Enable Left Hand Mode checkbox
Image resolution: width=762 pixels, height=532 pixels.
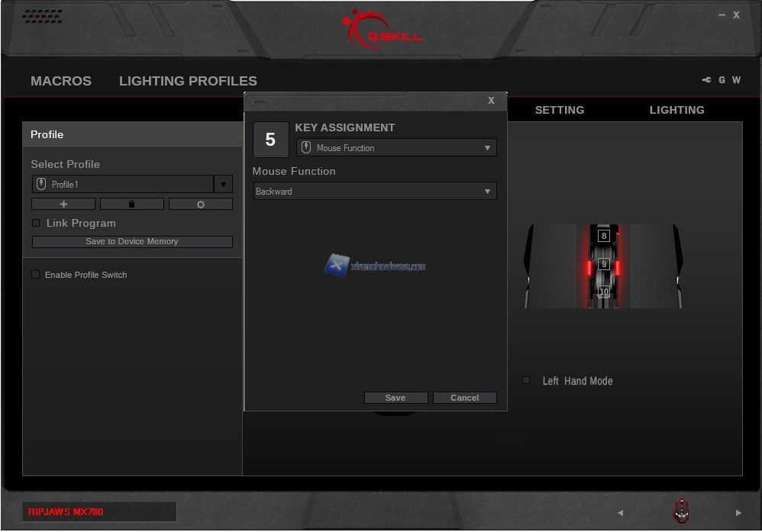tap(526, 380)
